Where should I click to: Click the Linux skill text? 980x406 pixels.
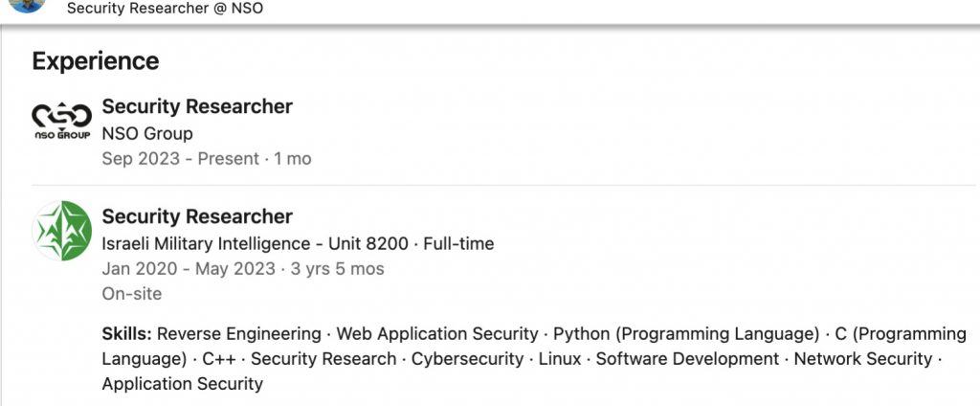click(x=560, y=359)
